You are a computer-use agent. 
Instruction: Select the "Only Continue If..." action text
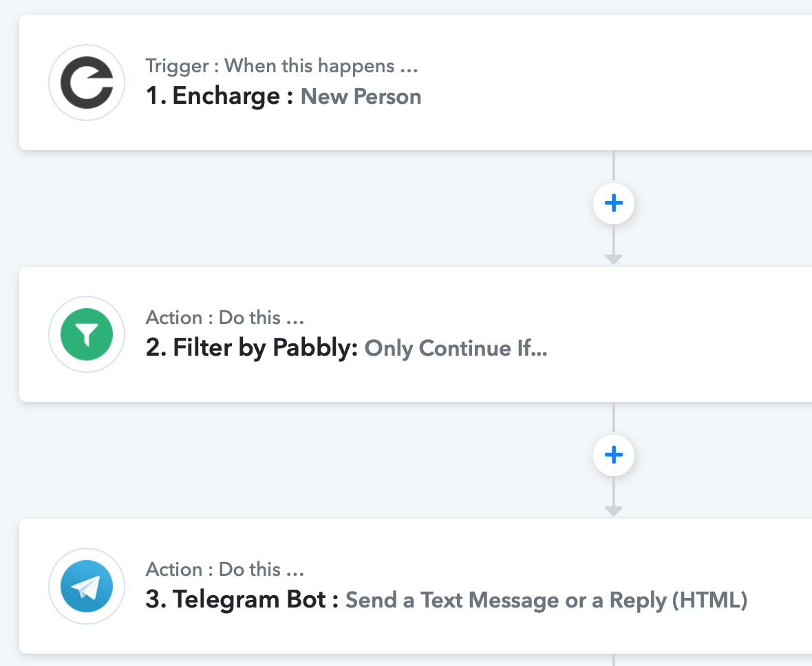coord(456,348)
